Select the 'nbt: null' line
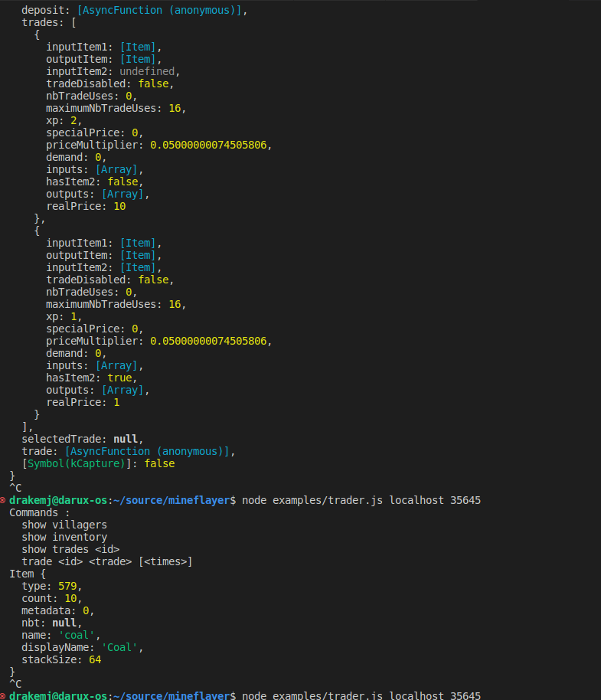This screenshot has height=700, width=601. (x=52, y=623)
